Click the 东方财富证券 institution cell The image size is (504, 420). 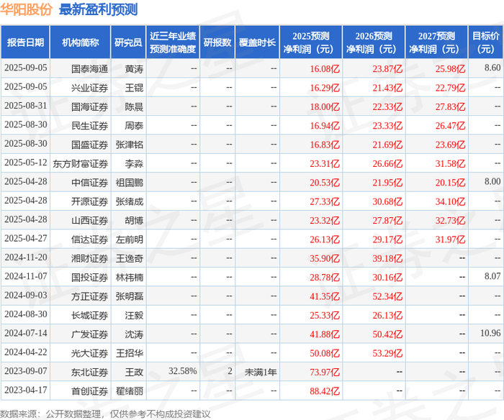(81, 163)
